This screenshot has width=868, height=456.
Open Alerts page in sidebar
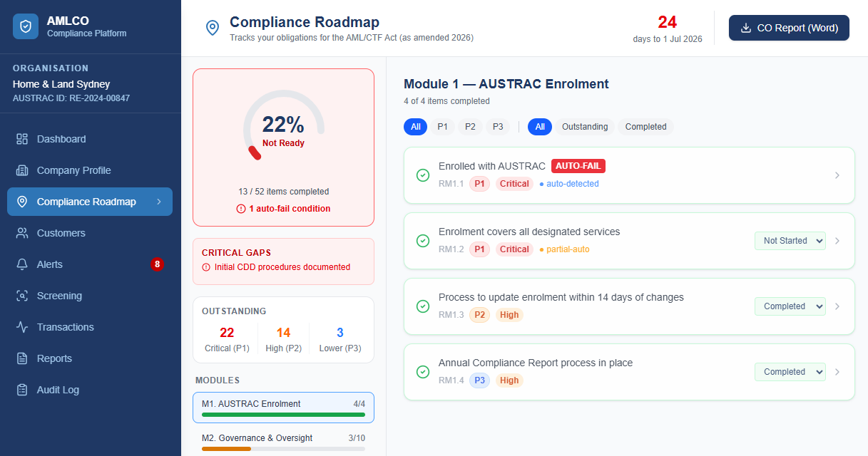(90, 264)
